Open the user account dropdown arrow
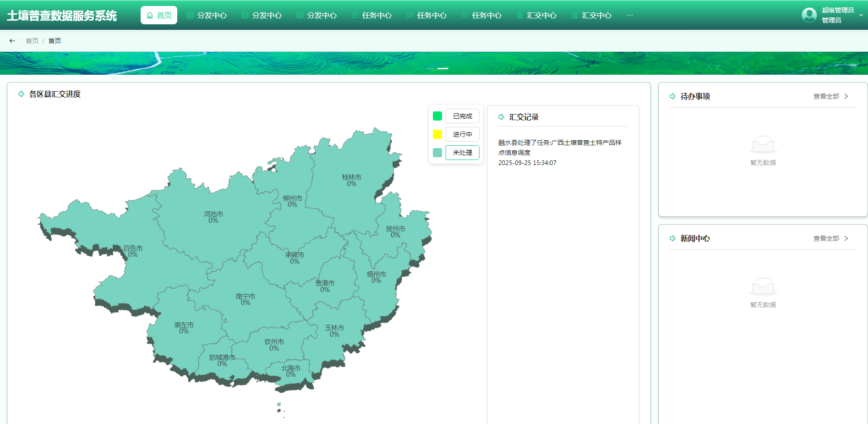 pyautogui.click(x=861, y=16)
